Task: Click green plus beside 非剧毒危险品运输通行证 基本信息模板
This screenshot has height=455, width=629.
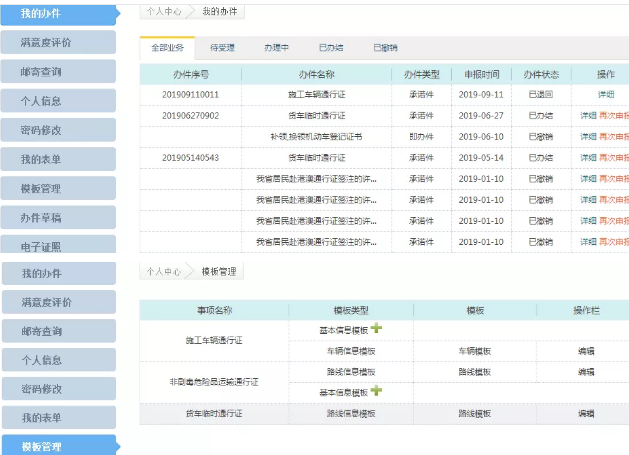Action: pyautogui.click(x=376, y=391)
